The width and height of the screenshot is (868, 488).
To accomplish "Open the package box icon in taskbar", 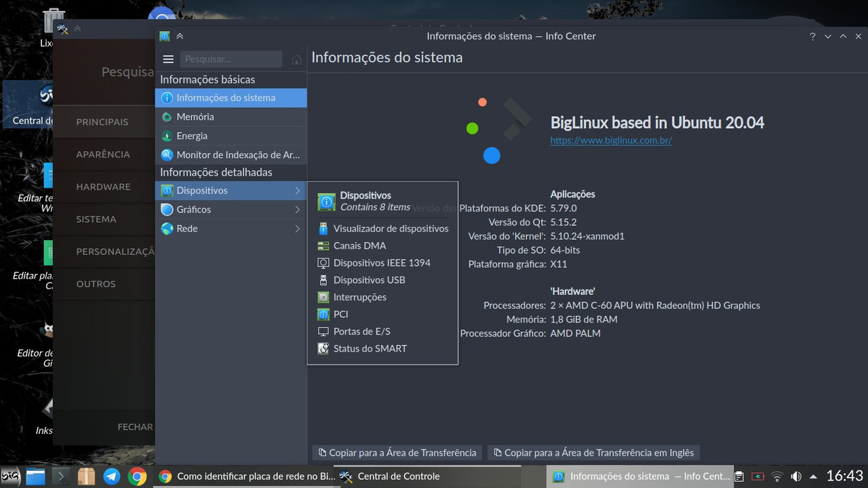I will point(86,476).
